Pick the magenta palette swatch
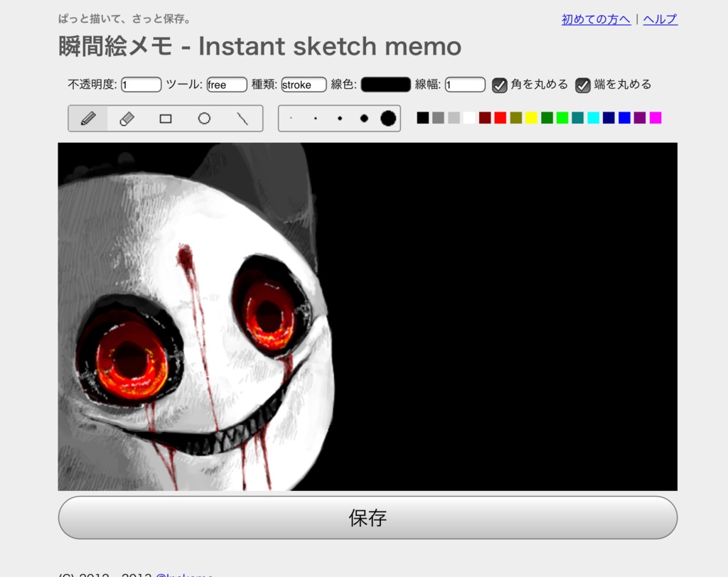This screenshot has height=577, width=728. click(x=655, y=118)
